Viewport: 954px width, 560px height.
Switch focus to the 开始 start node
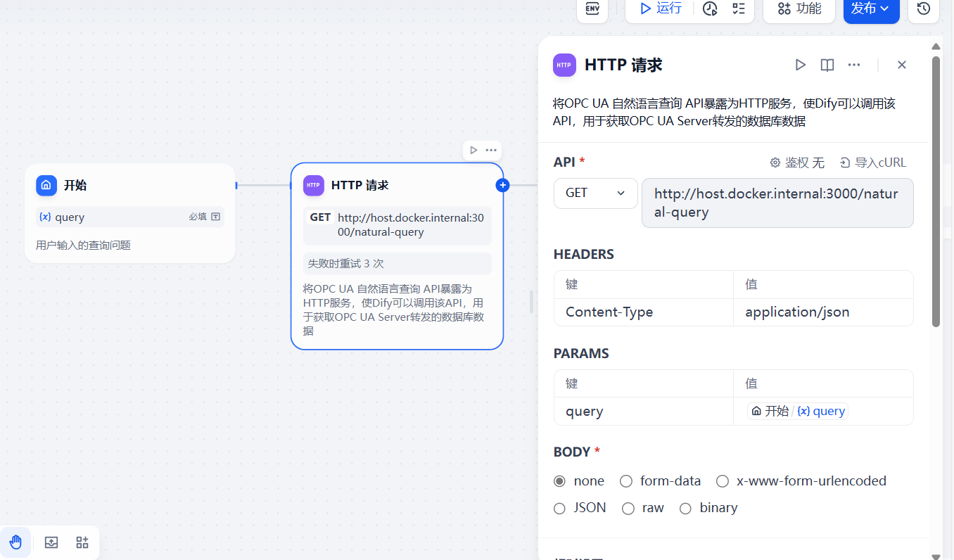tap(130, 185)
